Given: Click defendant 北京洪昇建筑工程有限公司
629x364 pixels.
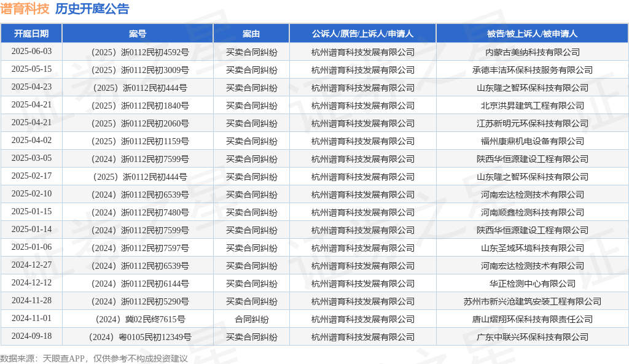Looking at the screenshot, I should (x=533, y=106).
